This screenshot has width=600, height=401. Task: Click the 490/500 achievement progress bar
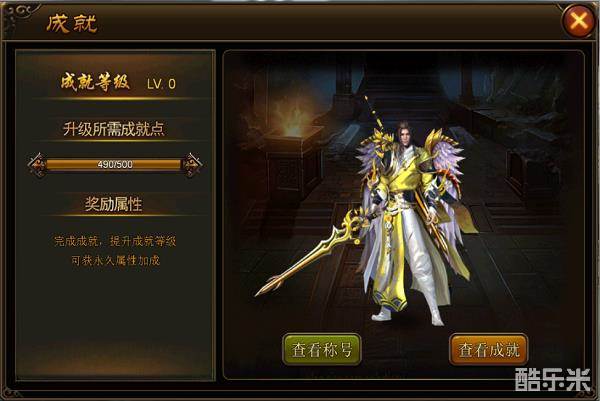click(x=114, y=165)
